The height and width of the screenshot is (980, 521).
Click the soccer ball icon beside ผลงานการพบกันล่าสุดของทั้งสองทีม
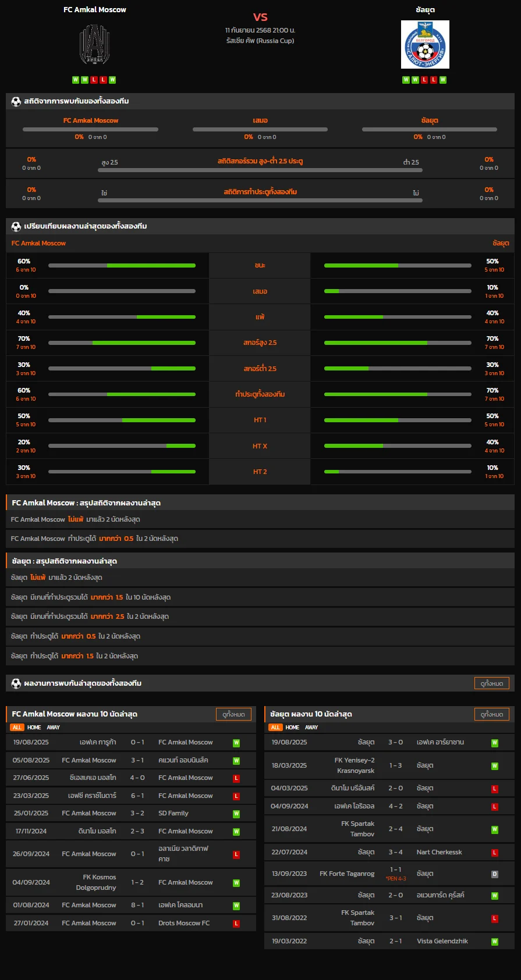click(16, 683)
